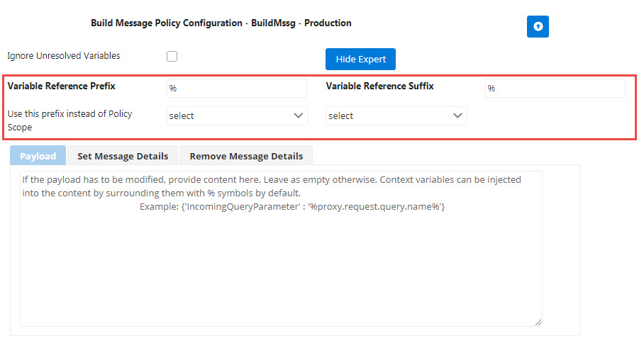The height and width of the screenshot is (338, 644).
Task: Open the select dropdown below the prefix field
Action: click(x=237, y=116)
